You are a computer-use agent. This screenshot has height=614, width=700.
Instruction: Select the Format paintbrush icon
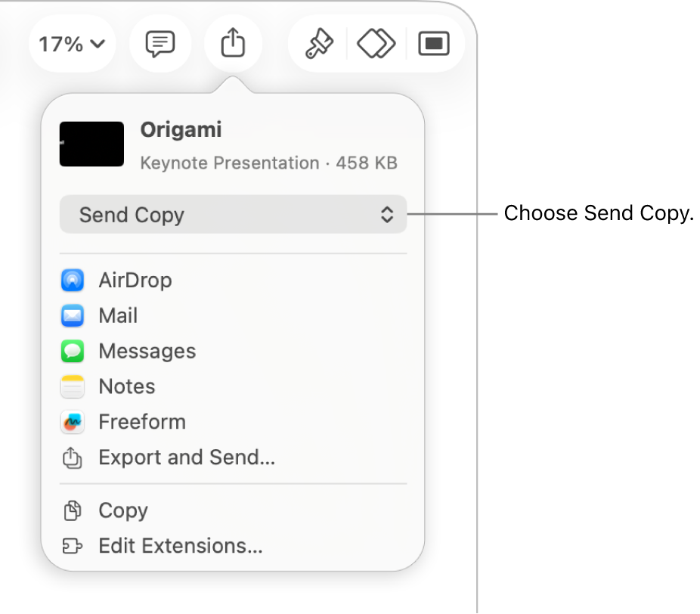point(317,43)
